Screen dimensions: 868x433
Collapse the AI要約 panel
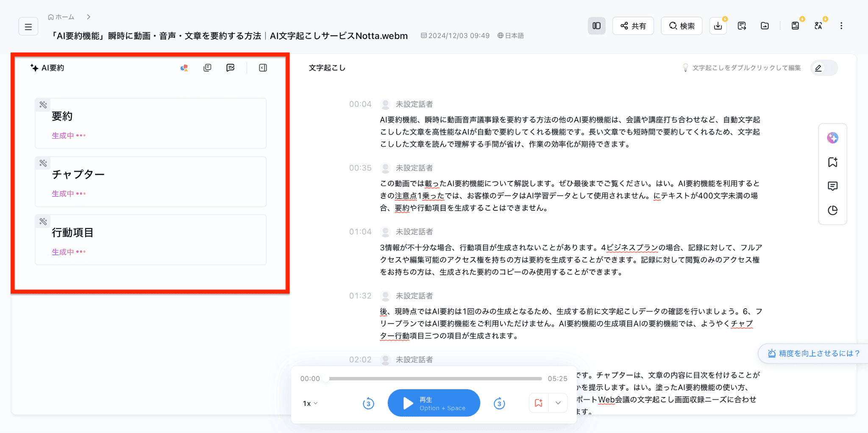coord(263,68)
